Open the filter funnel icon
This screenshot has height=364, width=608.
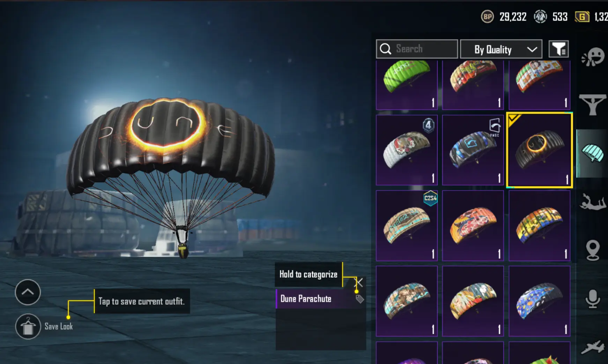pos(558,49)
